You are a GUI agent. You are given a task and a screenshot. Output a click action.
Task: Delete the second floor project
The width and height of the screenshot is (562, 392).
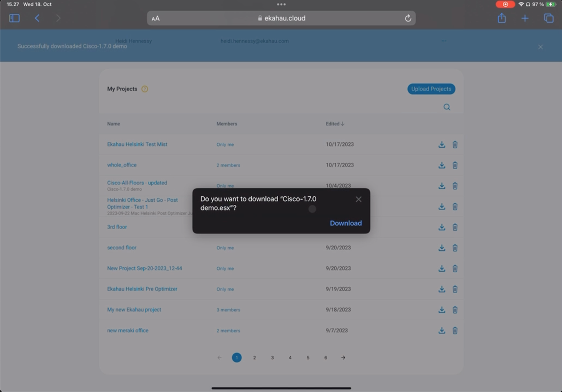[455, 248]
